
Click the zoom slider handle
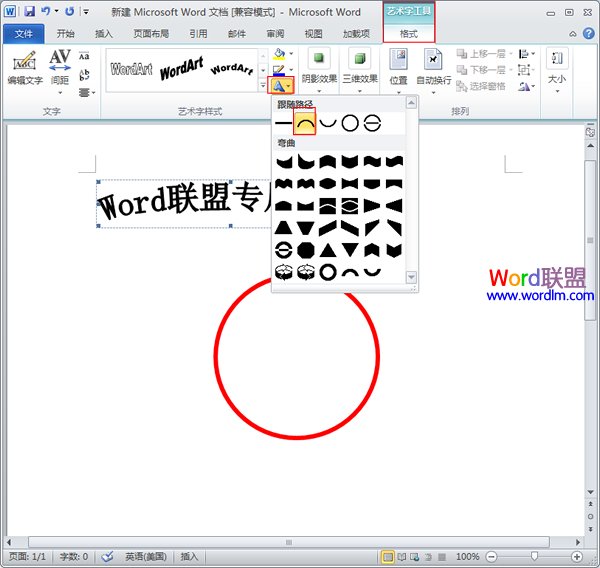534,556
